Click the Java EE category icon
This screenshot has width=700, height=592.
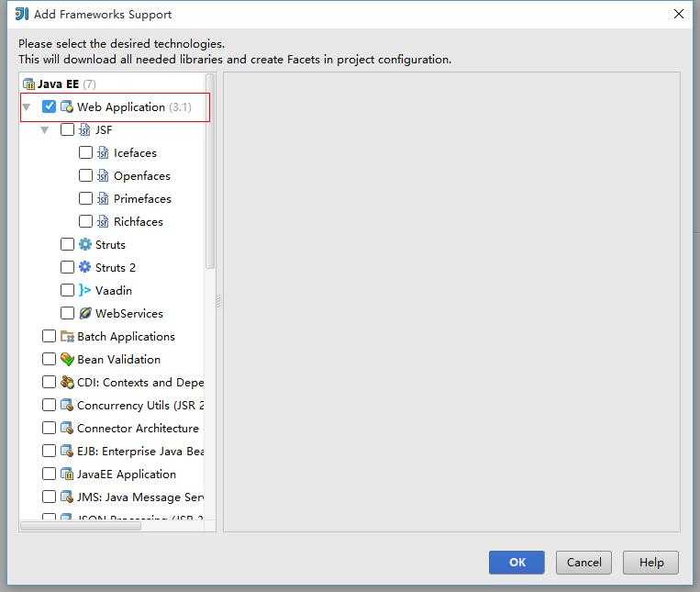pyautogui.click(x=28, y=84)
